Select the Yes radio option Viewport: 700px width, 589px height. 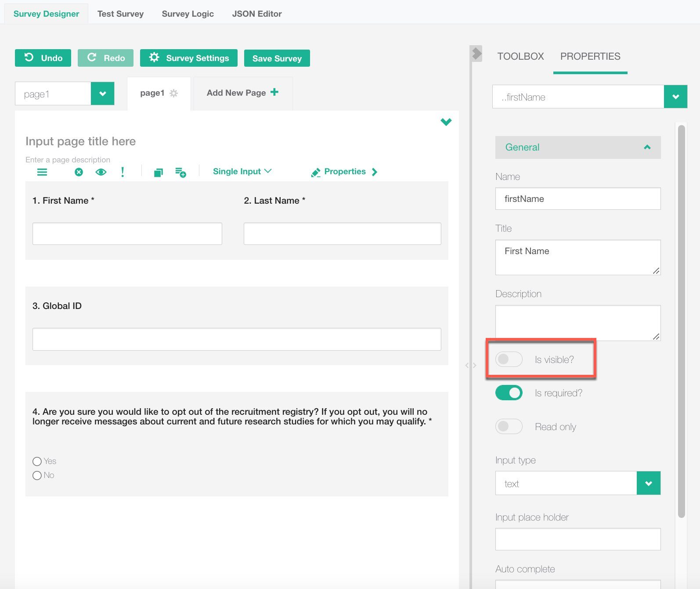(x=37, y=461)
